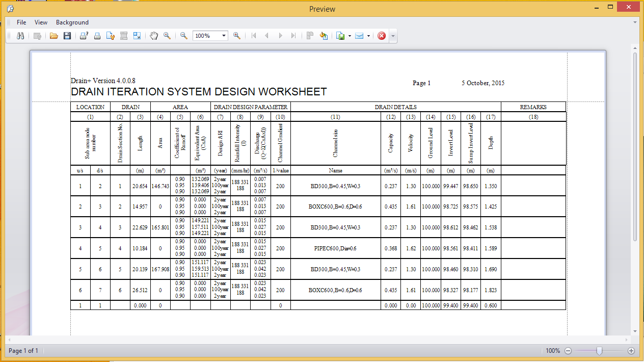644x362 pixels.
Task: Click the status bar zoom plus button
Action: pos(631,351)
